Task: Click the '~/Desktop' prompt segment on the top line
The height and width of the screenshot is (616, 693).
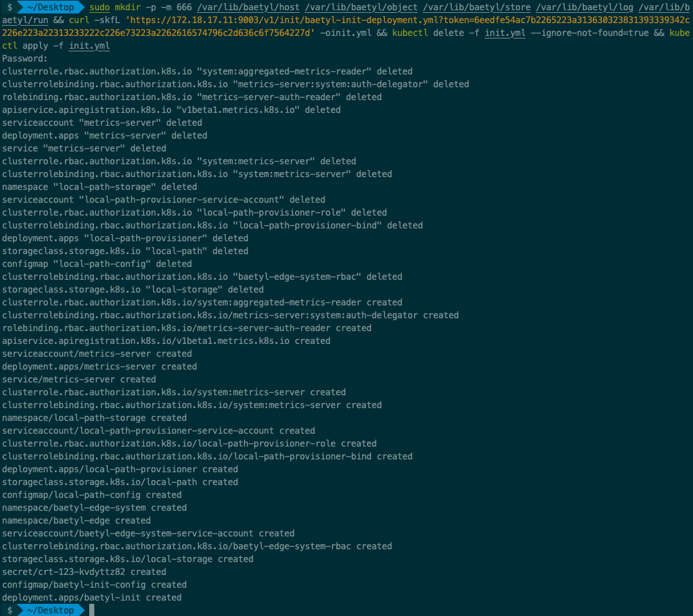Action: [x=51, y=7]
